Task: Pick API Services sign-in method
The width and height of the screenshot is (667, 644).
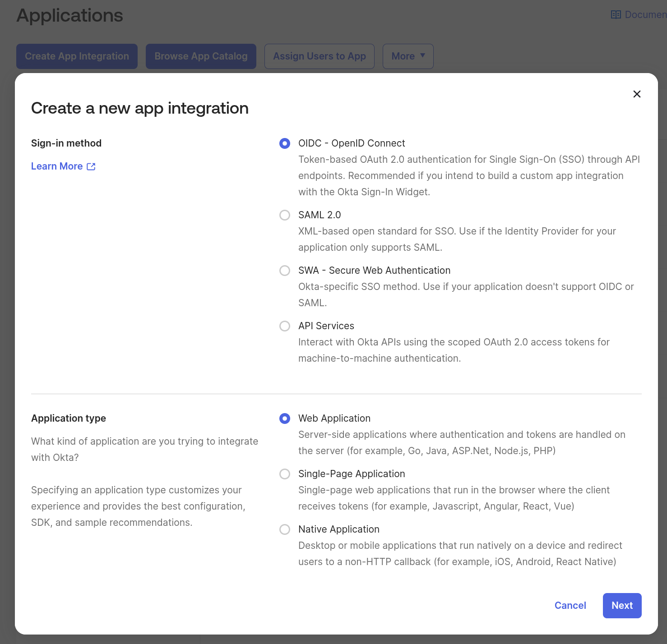Action: tap(285, 326)
